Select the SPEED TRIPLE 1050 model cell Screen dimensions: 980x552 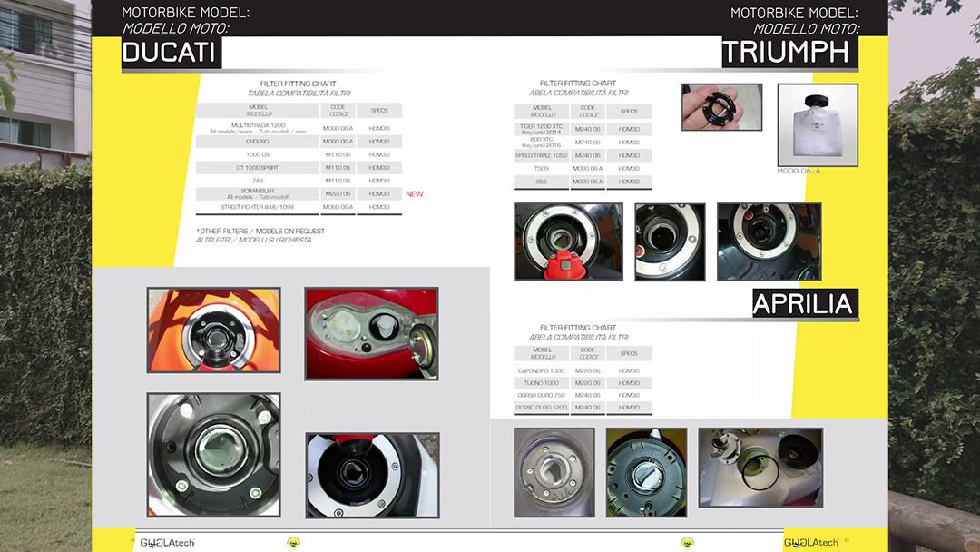541,155
